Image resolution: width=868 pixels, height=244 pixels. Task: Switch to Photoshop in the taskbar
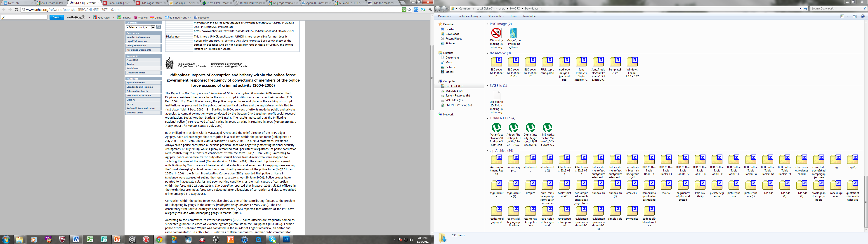[x=286, y=239]
